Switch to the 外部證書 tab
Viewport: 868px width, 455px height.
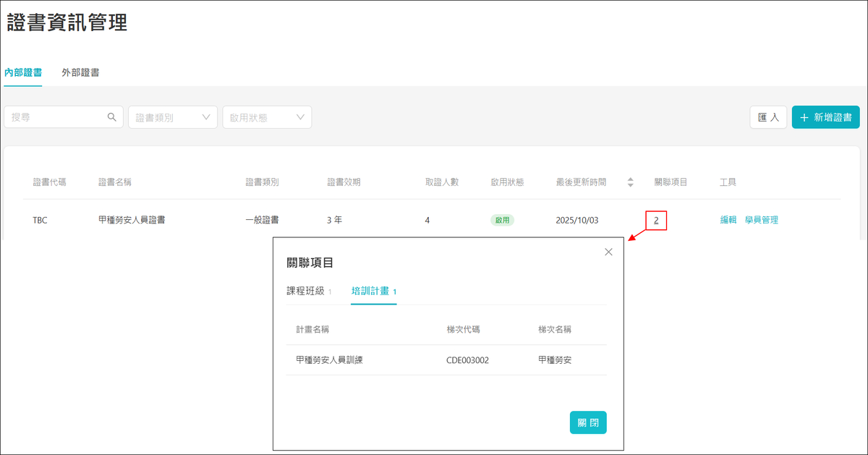[x=80, y=72]
